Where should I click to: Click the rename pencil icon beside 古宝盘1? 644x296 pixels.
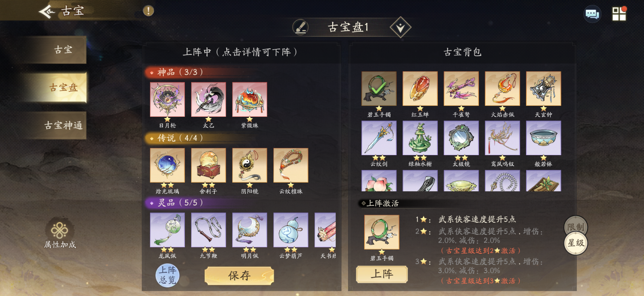[x=300, y=27]
